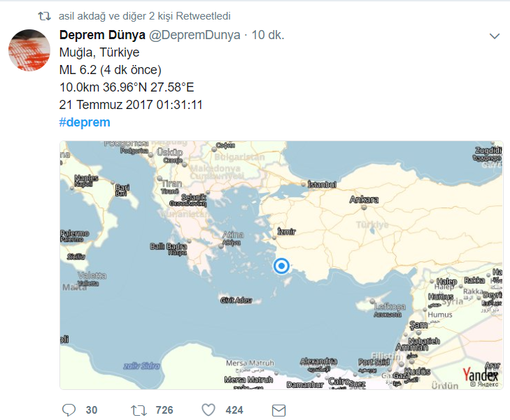Click the İzmir marker on map
This screenshot has width=510, height=420.
[274, 238]
